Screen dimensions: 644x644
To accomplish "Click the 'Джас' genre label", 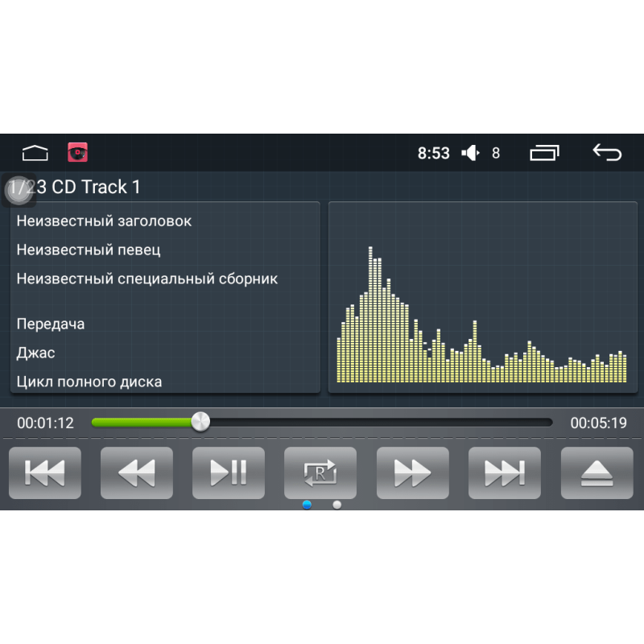I will (35, 353).
